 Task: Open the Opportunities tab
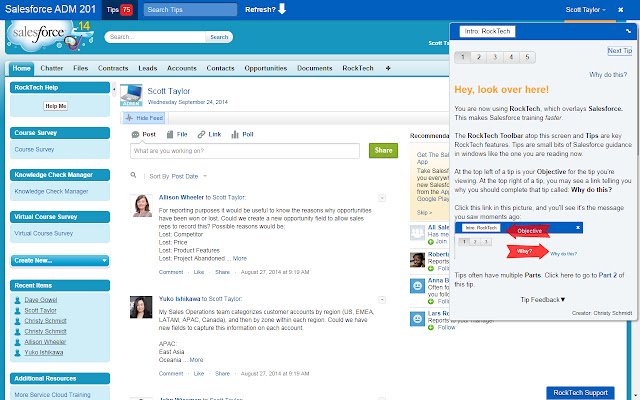(266, 68)
